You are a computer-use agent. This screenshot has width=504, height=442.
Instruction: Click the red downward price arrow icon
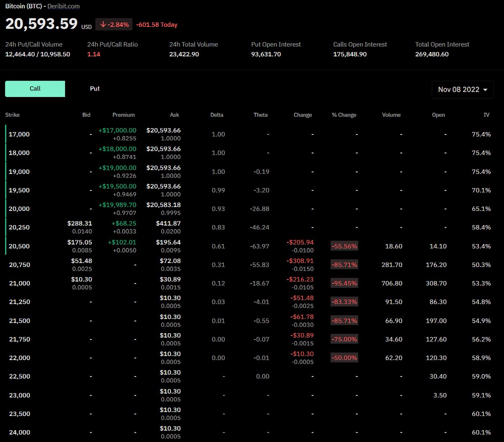click(103, 24)
